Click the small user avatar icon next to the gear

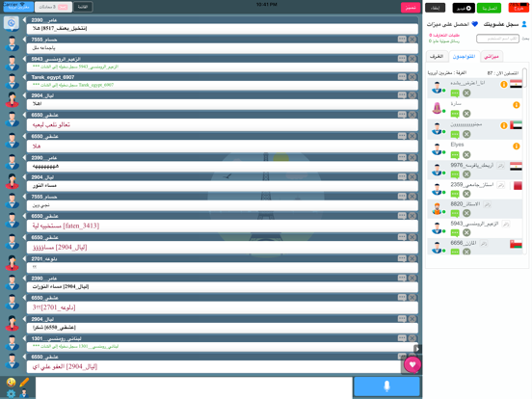tap(24, 394)
